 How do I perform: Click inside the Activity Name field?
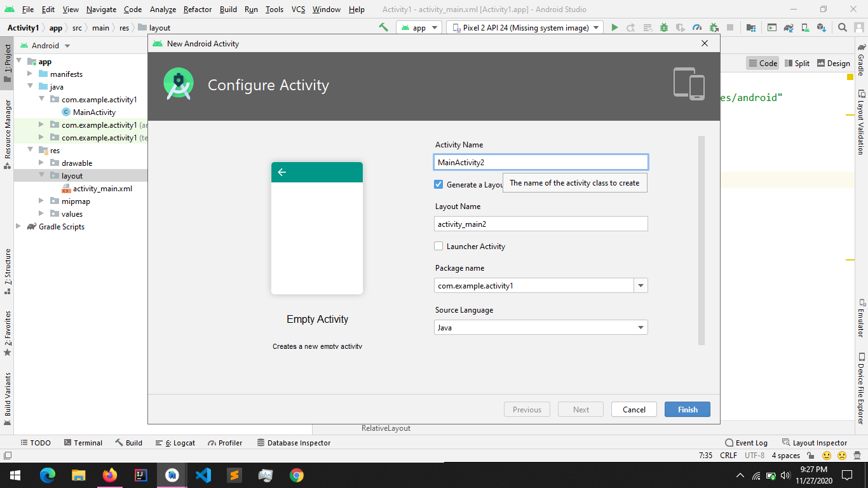[x=540, y=162]
